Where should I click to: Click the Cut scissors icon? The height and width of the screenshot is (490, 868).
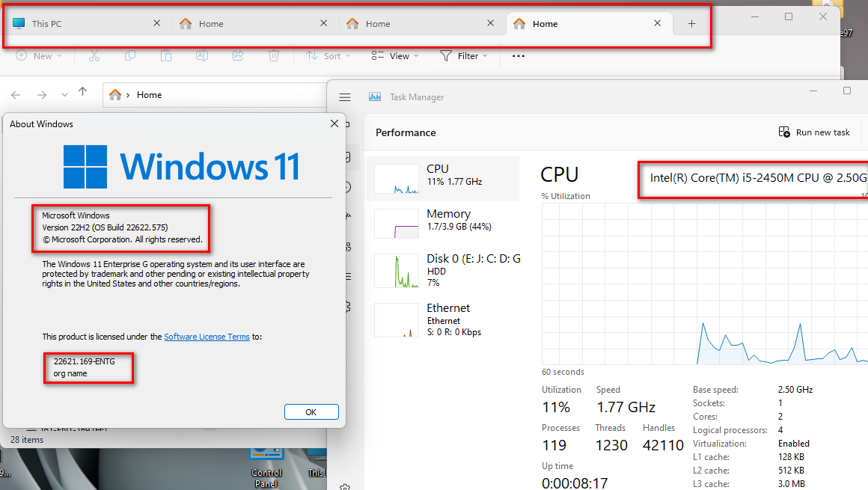(x=94, y=56)
